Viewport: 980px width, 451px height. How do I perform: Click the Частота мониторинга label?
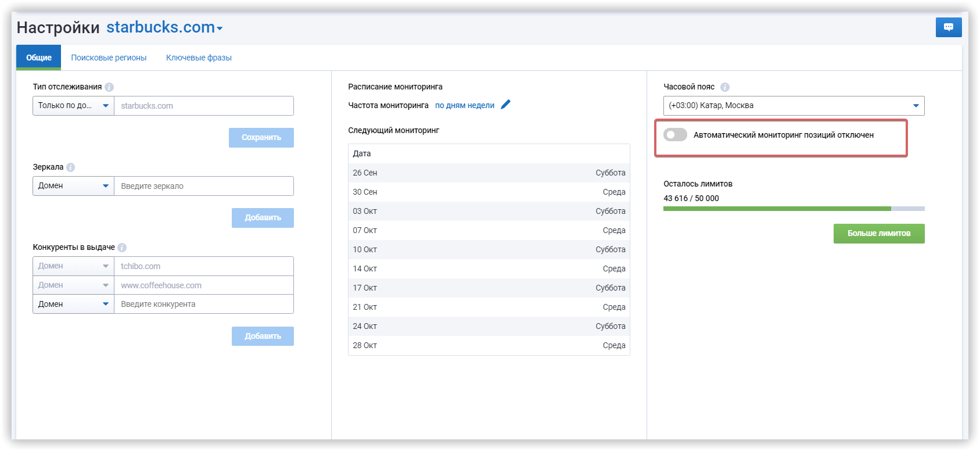388,105
